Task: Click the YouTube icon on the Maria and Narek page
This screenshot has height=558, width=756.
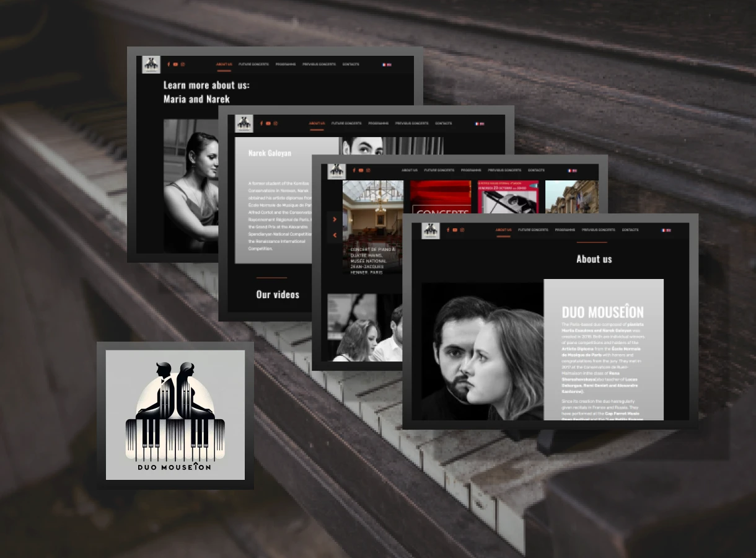Action: pos(175,64)
